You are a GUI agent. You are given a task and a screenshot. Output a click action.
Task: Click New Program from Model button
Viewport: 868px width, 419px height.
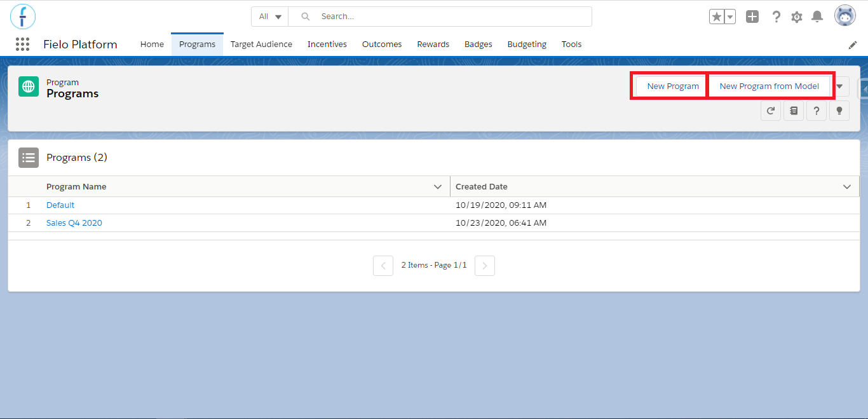tap(769, 86)
